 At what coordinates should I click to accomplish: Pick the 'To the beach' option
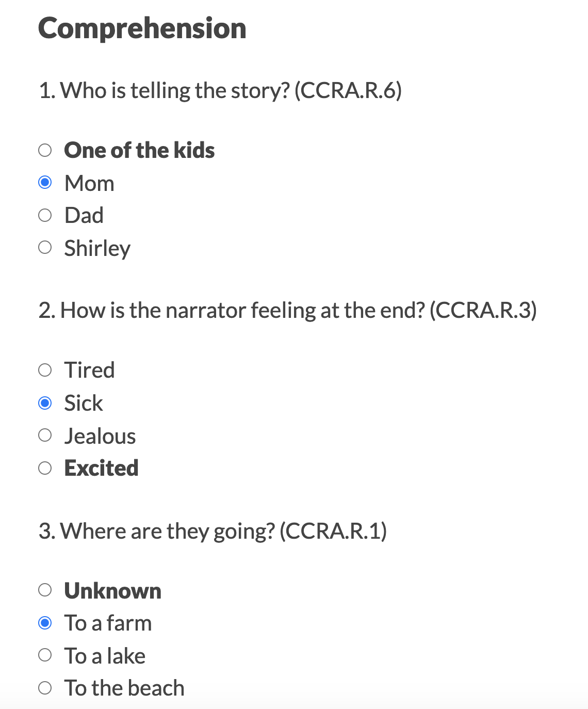click(x=45, y=688)
